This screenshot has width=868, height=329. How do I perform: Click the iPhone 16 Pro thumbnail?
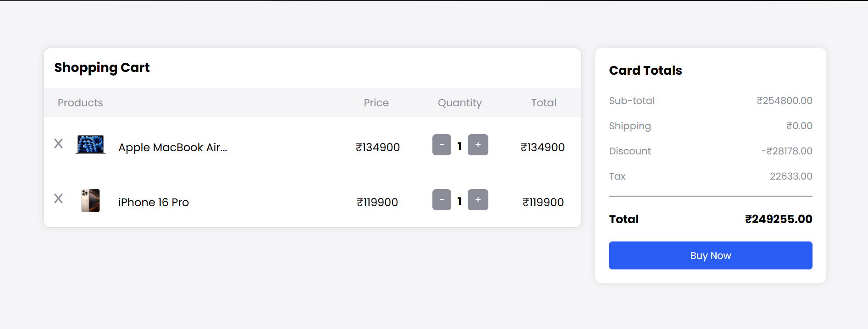pyautogui.click(x=90, y=200)
